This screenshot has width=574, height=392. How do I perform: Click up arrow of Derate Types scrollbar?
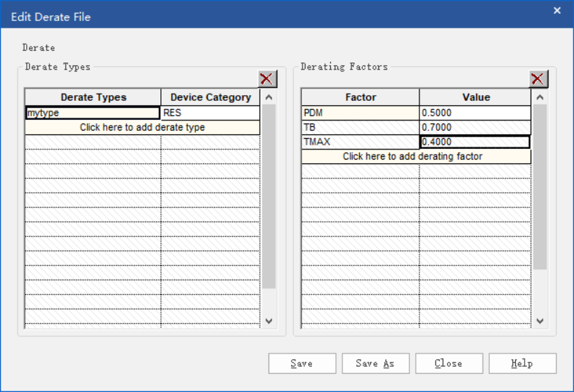(268, 97)
